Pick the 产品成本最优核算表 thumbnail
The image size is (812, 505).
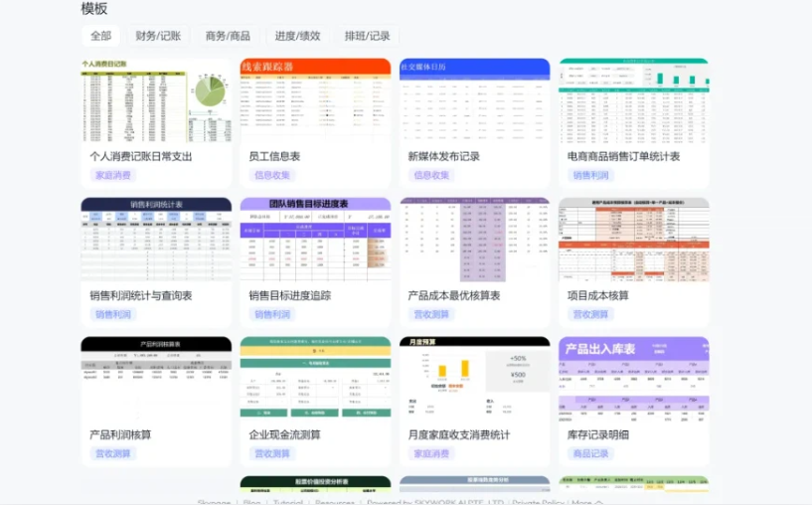point(474,240)
